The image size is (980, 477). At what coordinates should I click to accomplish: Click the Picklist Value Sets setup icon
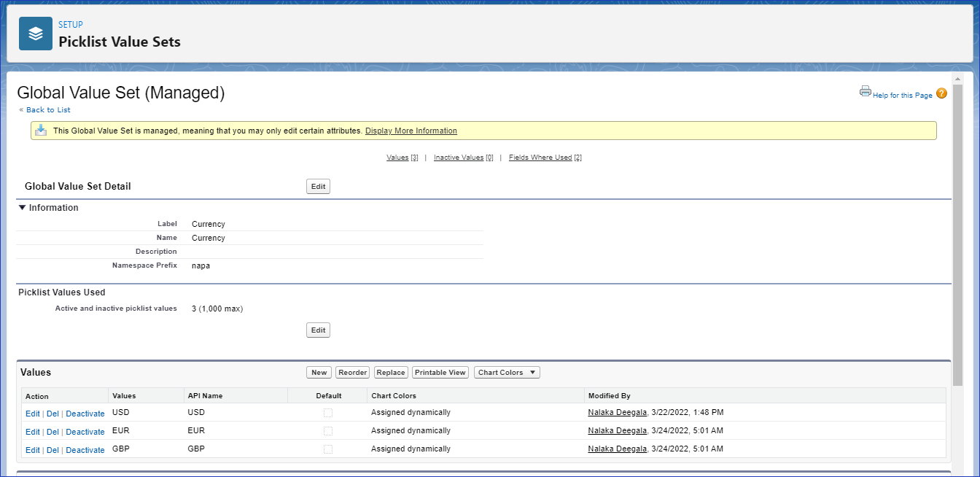[35, 34]
